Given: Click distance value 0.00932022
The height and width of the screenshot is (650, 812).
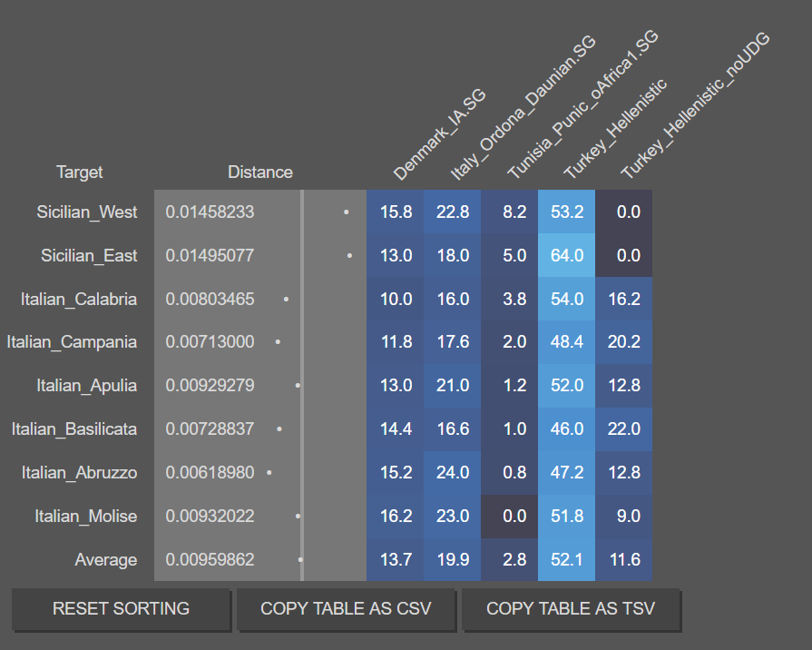Looking at the screenshot, I should click(210, 517).
